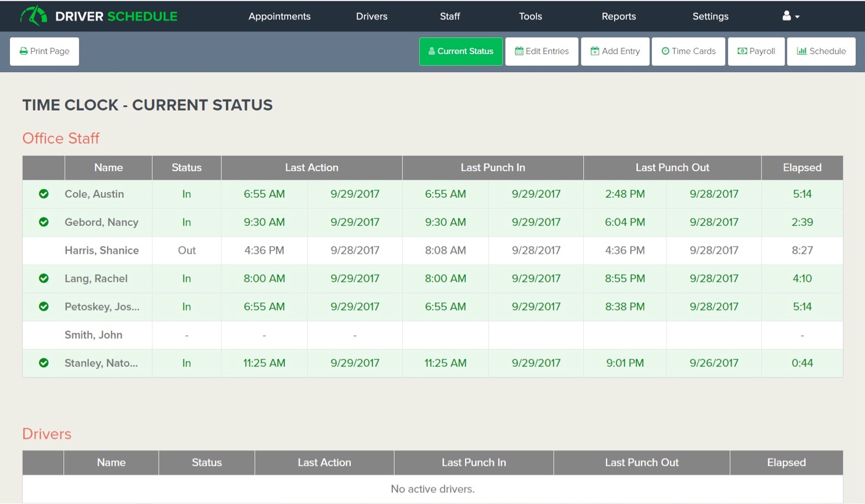Open the Appointments menu item

[279, 16]
